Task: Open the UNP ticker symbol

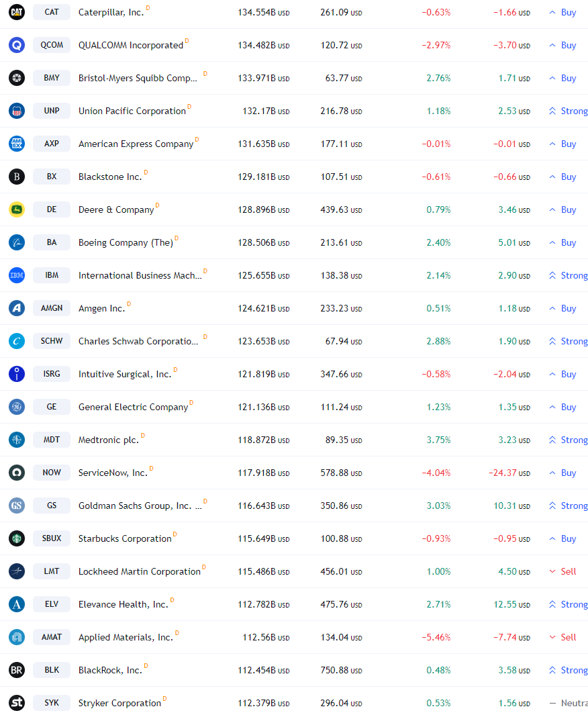Action: tap(52, 111)
